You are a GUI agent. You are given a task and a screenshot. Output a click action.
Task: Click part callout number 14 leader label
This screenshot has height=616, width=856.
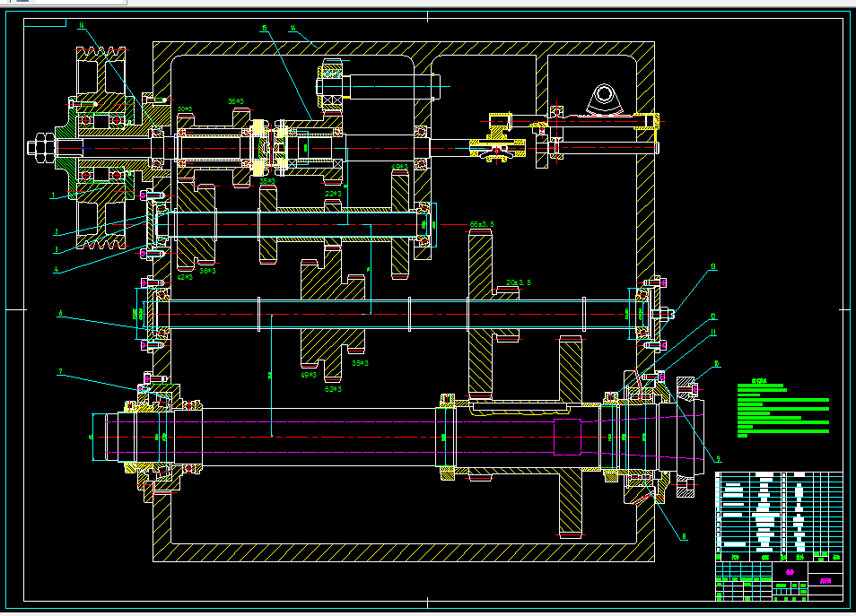tap(293, 28)
